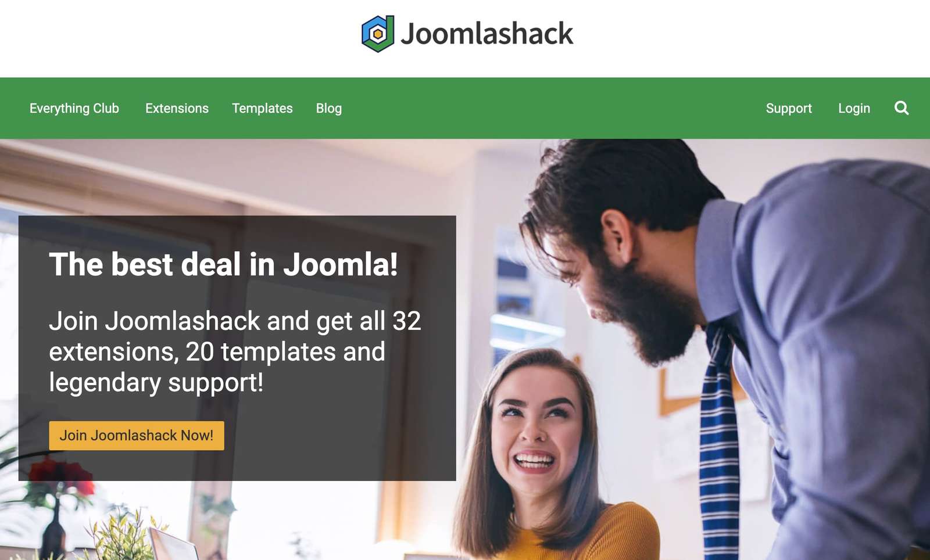Click the Joomlashack hexagon logo icon

(378, 34)
